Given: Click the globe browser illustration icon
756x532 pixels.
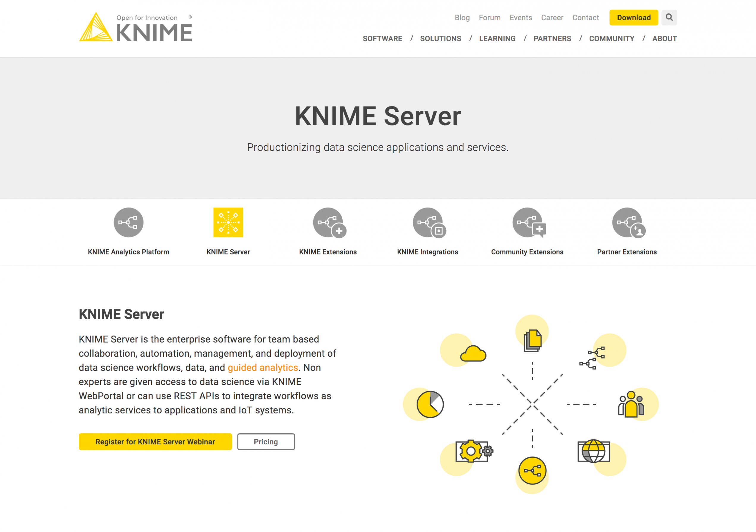Looking at the screenshot, I should tap(594, 451).
